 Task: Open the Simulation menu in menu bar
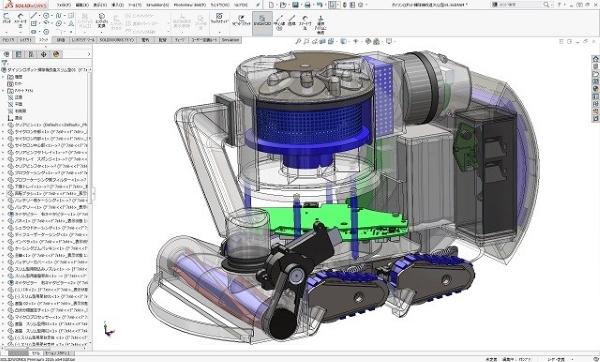pyautogui.click(x=157, y=5)
